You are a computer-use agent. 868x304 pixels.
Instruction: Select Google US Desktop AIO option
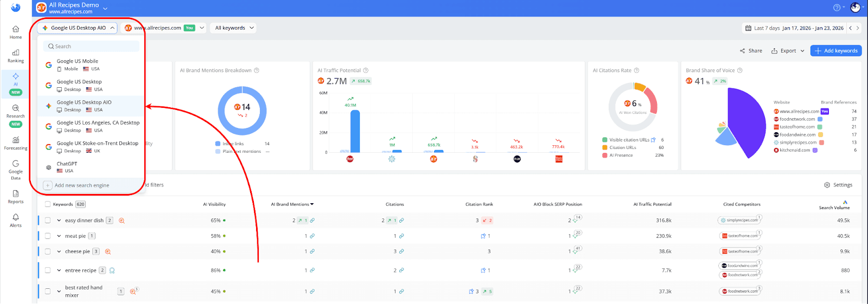click(91, 106)
